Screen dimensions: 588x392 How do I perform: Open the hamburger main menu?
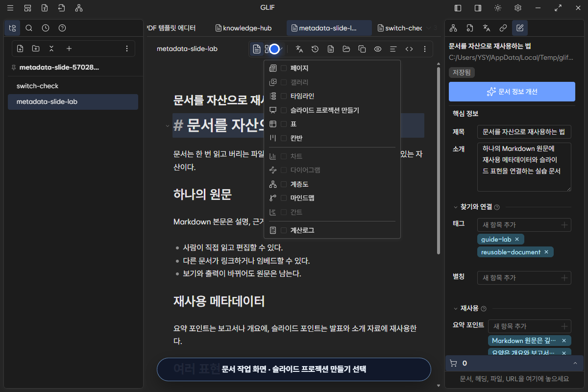click(x=10, y=8)
